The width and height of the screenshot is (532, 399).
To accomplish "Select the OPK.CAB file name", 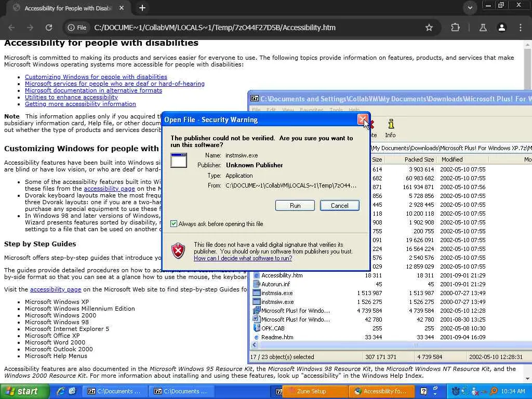I will pos(273,328).
